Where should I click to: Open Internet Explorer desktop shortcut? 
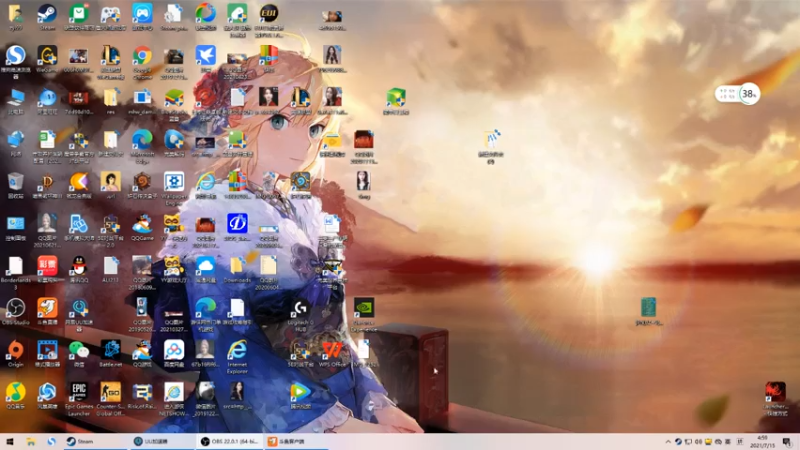click(237, 357)
